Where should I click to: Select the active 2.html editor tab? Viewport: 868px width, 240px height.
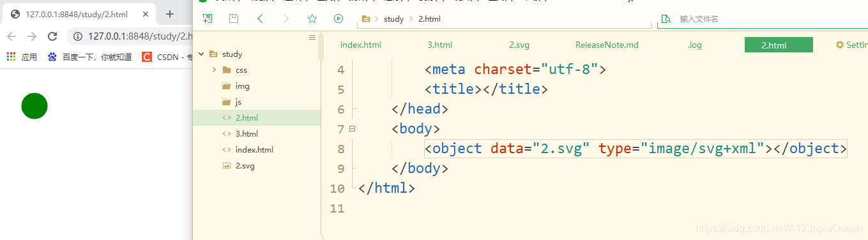779,45
